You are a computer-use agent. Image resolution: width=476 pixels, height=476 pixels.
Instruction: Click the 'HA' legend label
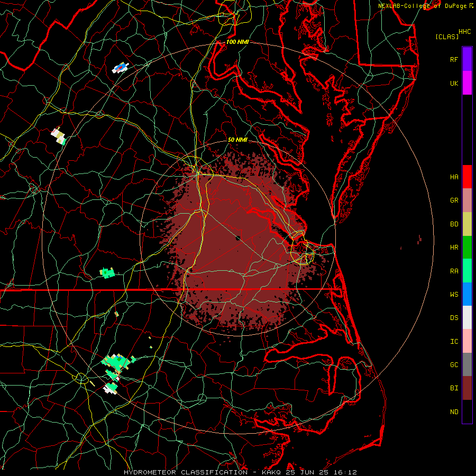coord(454,177)
